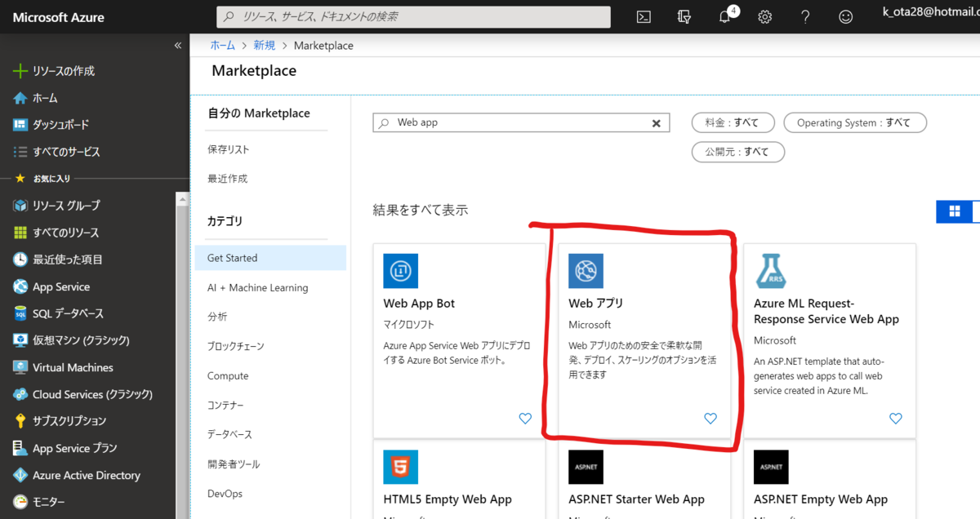Open the account k_ota28@hotmail menu
The width and height of the screenshot is (980, 519).
(x=931, y=11)
